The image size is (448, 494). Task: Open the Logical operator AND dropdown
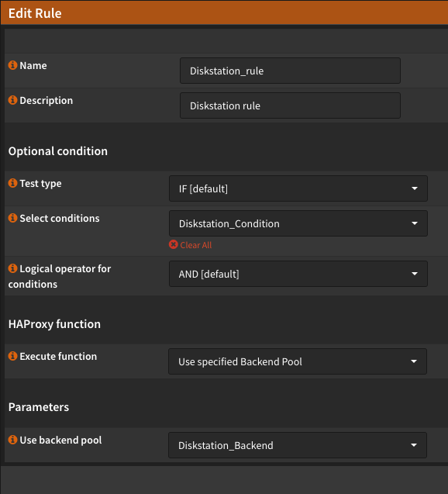pos(298,274)
